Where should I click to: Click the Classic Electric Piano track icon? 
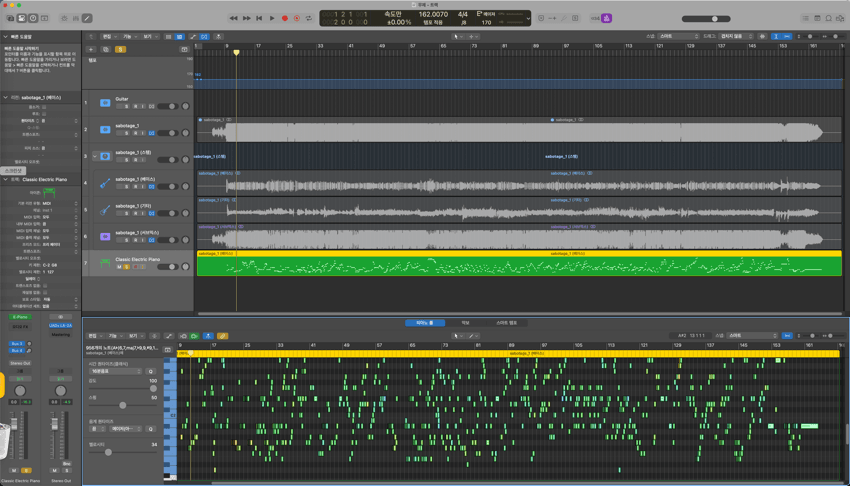104,265
